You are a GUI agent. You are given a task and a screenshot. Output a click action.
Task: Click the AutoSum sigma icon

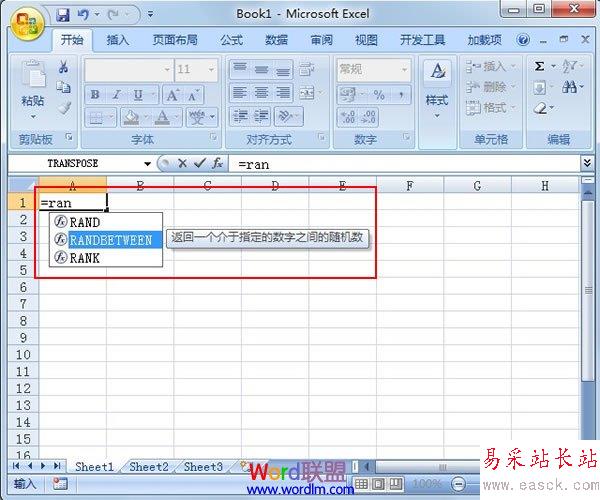point(539,67)
